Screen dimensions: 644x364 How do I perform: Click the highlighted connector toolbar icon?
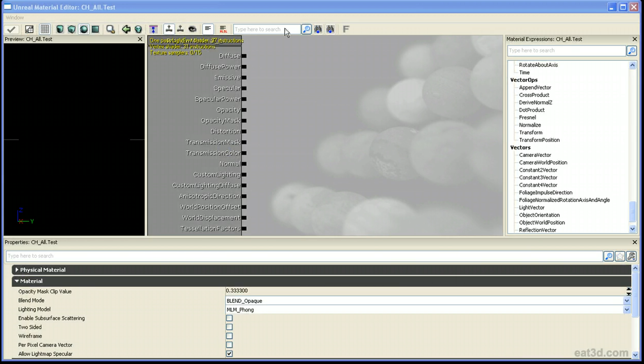tap(169, 29)
